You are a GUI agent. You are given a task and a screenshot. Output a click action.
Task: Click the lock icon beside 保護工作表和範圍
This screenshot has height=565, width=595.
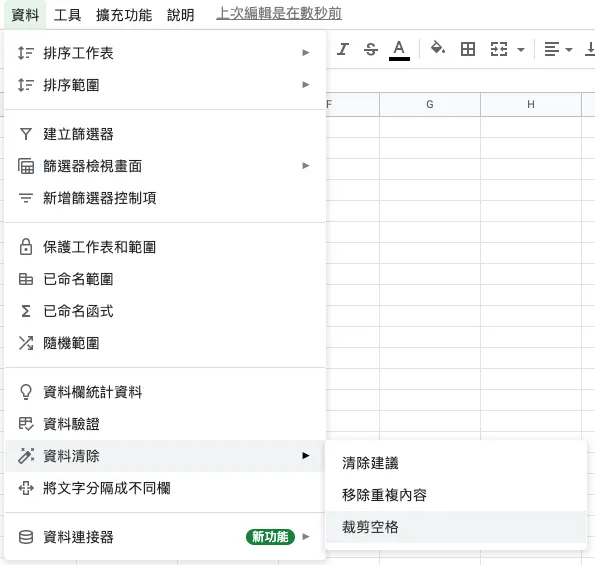26,247
